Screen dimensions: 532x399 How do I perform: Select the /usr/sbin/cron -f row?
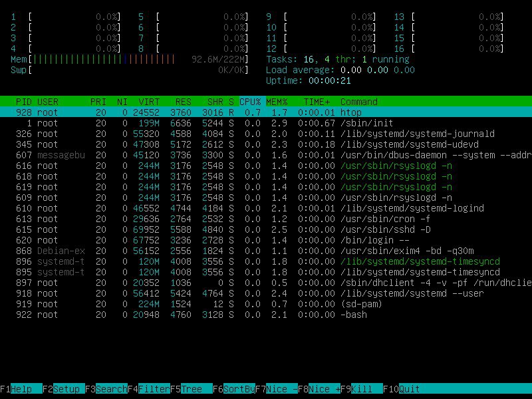click(x=266, y=219)
